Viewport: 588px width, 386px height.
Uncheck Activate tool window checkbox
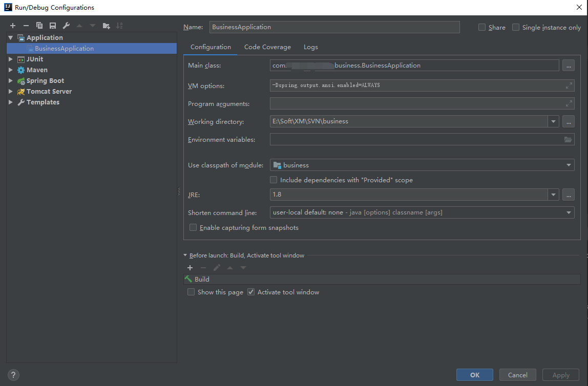tap(251, 292)
